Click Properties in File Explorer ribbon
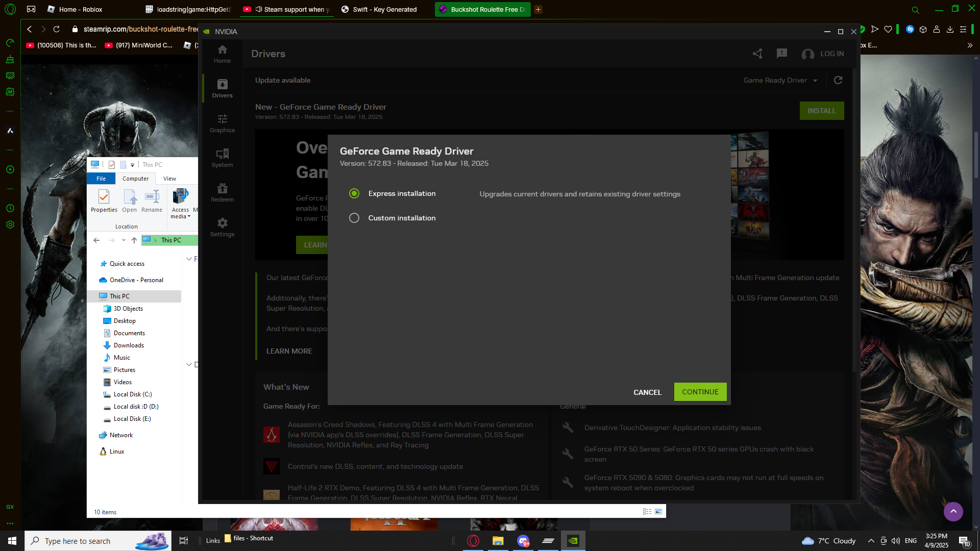Viewport: 980px width, 551px height. click(104, 201)
